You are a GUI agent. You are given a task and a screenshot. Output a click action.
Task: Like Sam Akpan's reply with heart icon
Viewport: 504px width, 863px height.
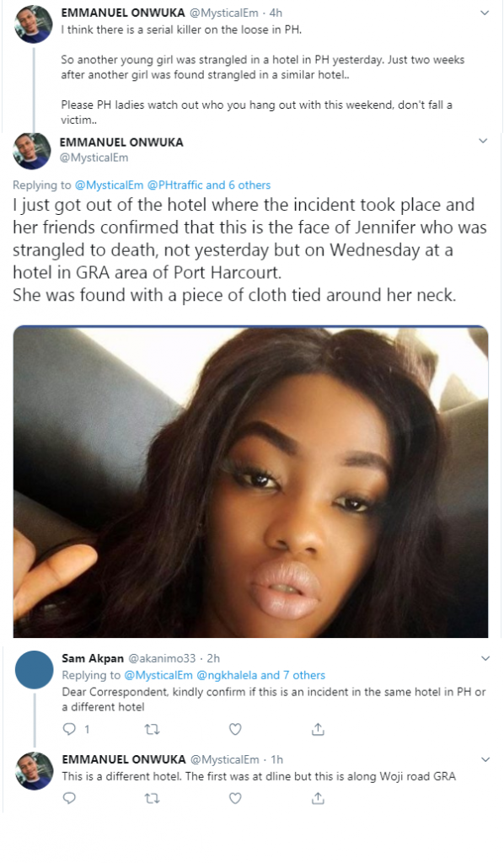tap(235, 729)
